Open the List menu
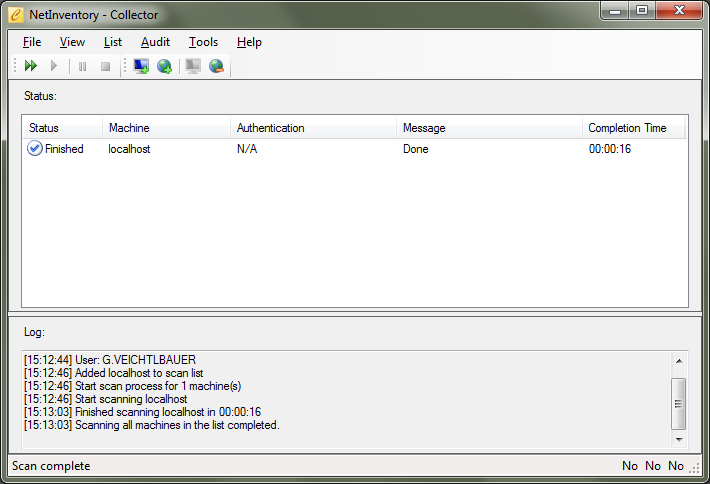710x484 pixels. point(113,42)
